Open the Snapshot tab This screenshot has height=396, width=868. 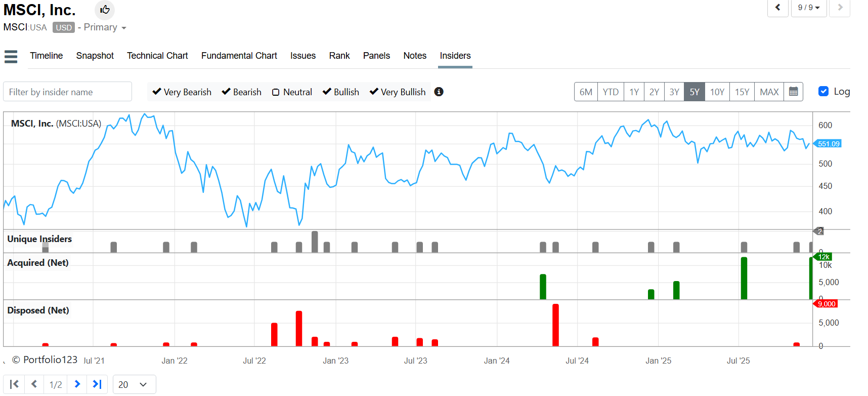point(95,56)
